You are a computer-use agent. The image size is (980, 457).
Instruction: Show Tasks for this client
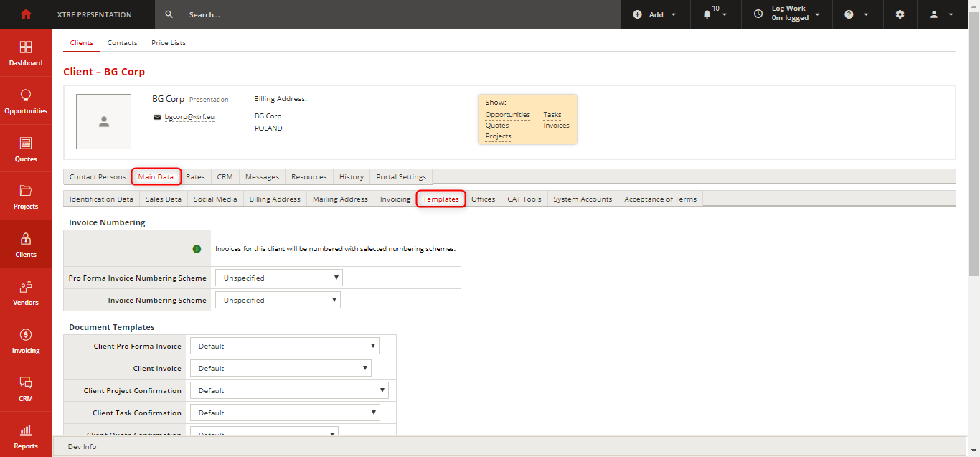click(552, 115)
